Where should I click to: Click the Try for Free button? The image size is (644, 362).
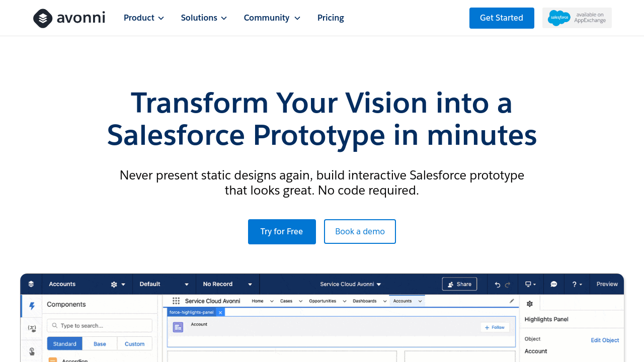pyautogui.click(x=282, y=232)
